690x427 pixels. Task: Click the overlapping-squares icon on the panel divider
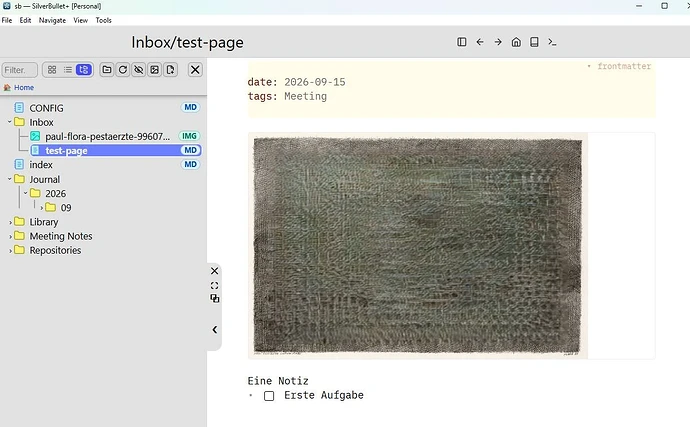(214, 298)
